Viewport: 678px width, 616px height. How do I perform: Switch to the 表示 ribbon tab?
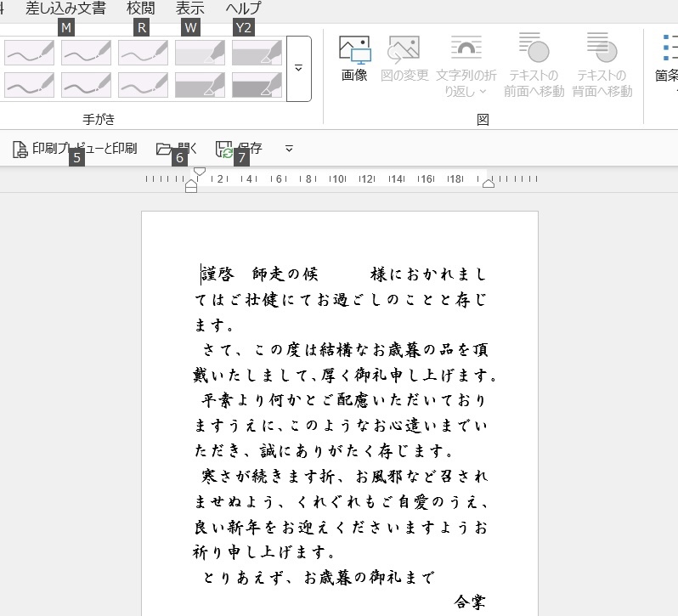point(189,8)
